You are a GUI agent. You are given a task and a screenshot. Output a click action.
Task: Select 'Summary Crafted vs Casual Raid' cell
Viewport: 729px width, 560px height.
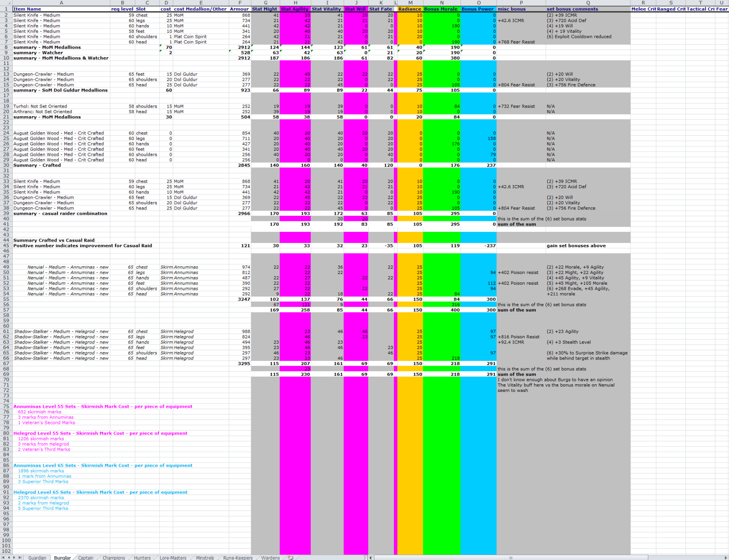[61, 240]
